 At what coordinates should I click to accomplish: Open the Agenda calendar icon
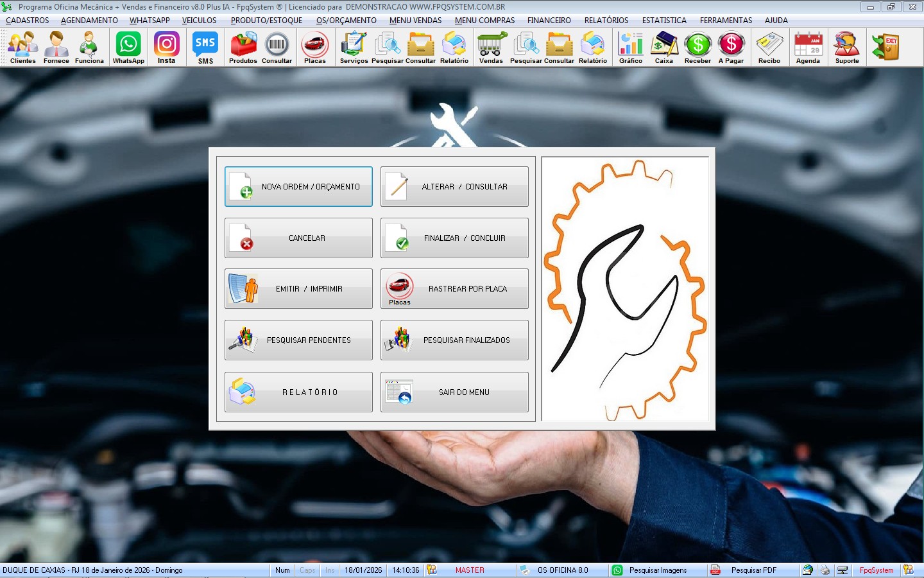[808, 48]
